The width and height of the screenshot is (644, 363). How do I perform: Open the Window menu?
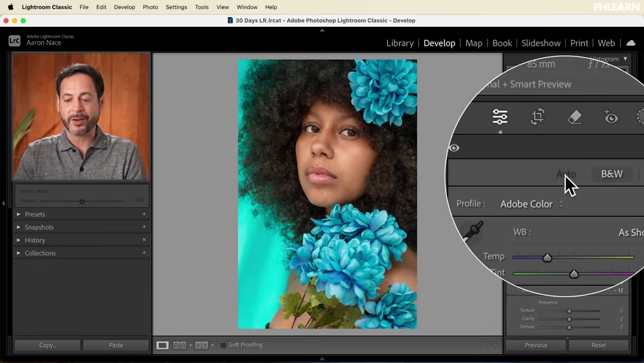coord(247,7)
